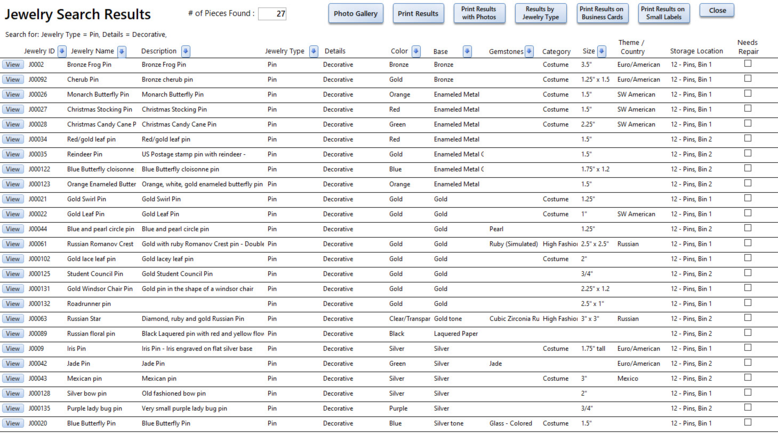Toggle Needs Repair for Monarch Butterfly Pin
The height and width of the screenshot is (433, 778).
[x=748, y=93]
